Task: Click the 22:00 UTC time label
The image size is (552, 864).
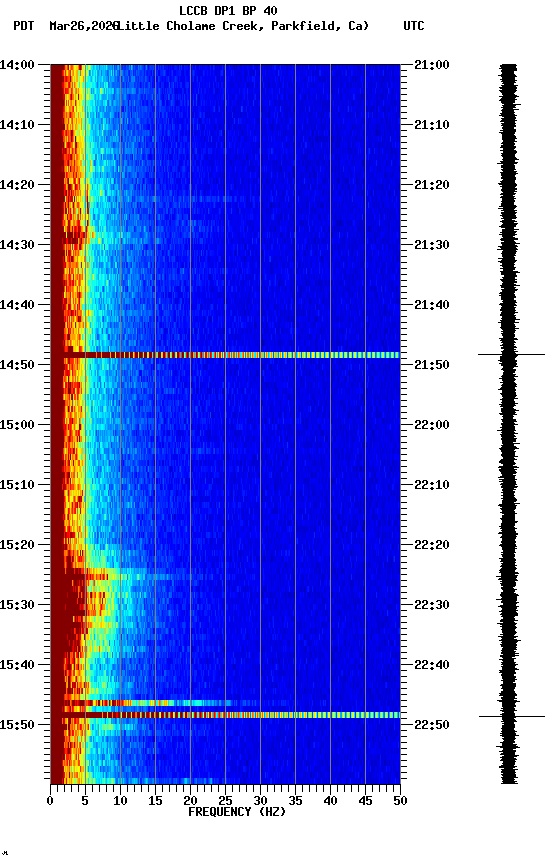Action: [432, 425]
